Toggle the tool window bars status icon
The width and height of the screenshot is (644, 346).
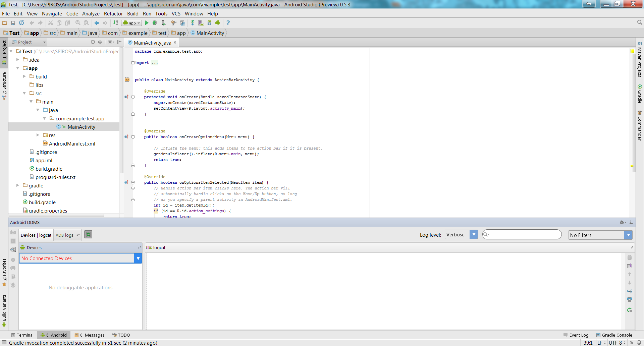tap(4, 343)
